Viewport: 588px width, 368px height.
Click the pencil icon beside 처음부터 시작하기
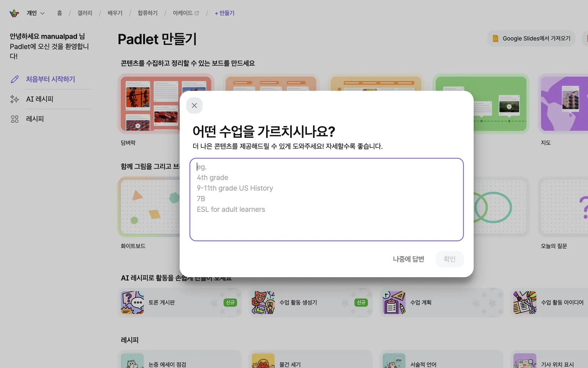[15, 79]
